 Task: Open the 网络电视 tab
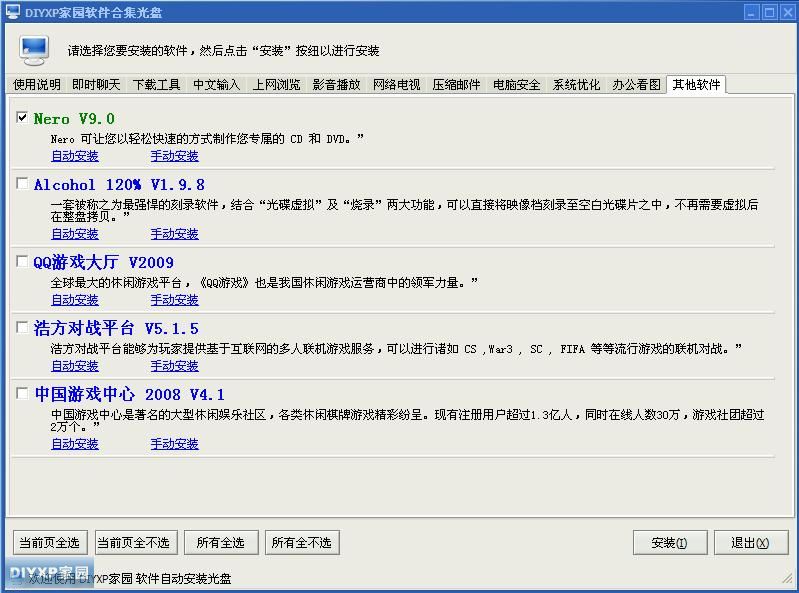(396, 85)
